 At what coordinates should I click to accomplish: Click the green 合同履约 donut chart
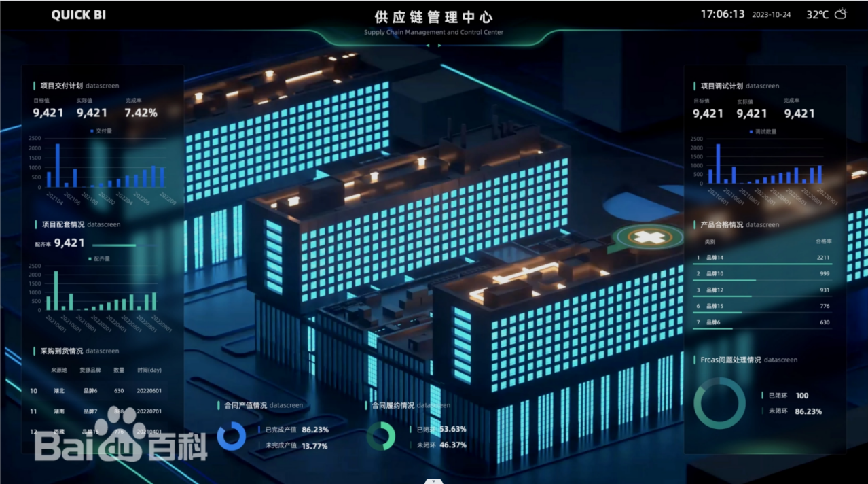381,436
